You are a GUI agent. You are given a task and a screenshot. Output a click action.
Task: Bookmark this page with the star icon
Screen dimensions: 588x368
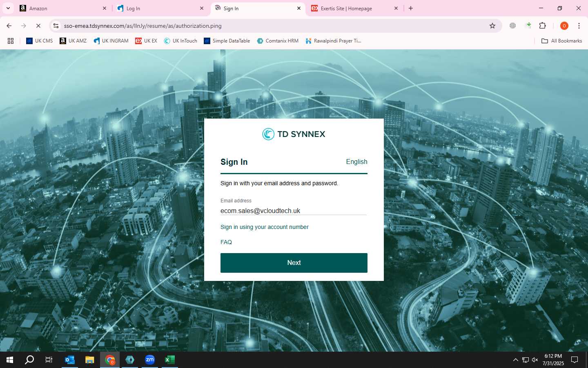(x=492, y=26)
